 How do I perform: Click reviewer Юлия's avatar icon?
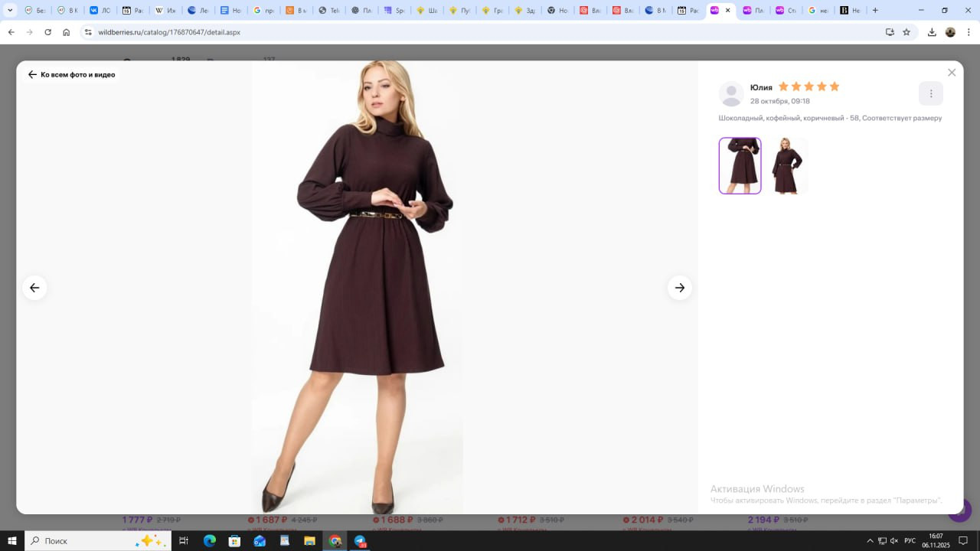point(731,93)
